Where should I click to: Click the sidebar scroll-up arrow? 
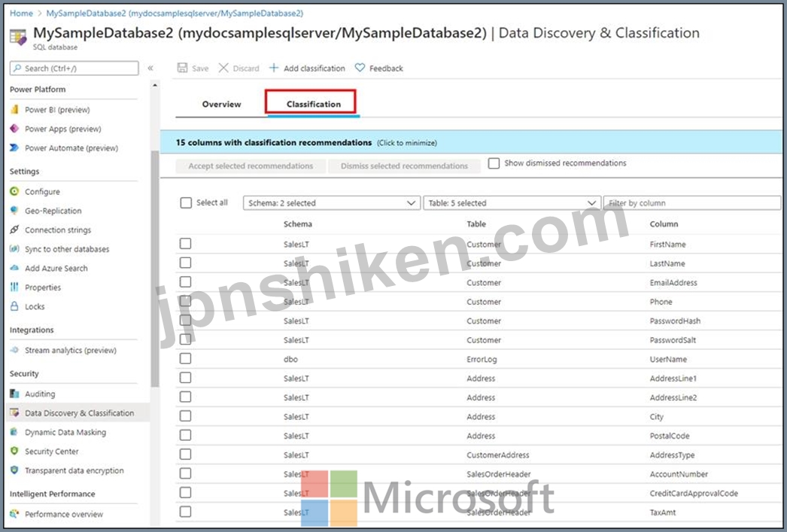pyautogui.click(x=154, y=86)
